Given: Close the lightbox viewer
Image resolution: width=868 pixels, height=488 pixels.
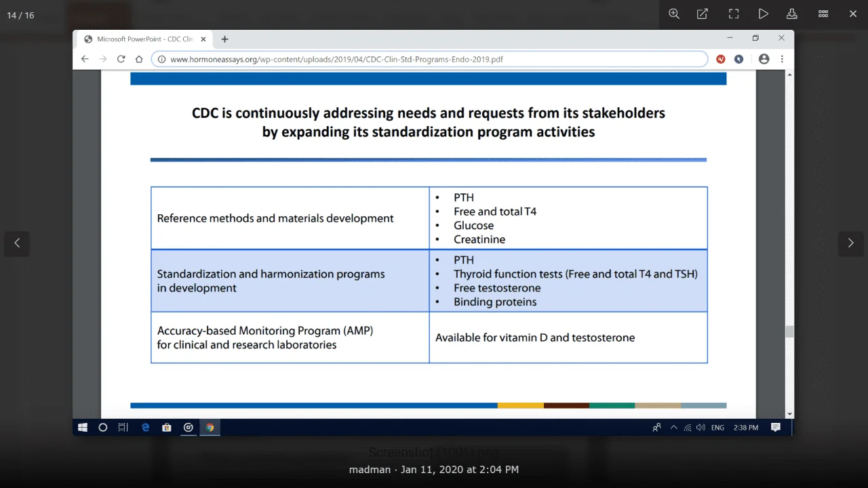Looking at the screenshot, I should [853, 14].
